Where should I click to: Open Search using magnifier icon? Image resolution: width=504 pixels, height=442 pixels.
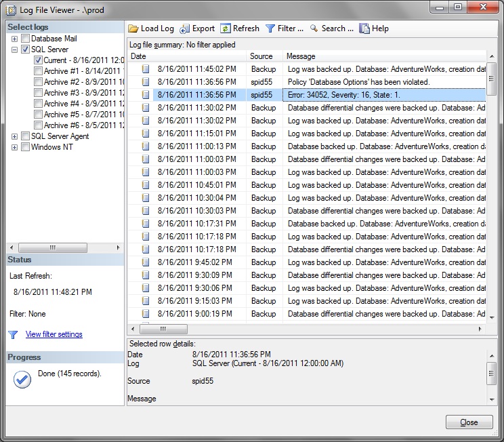tap(314, 28)
